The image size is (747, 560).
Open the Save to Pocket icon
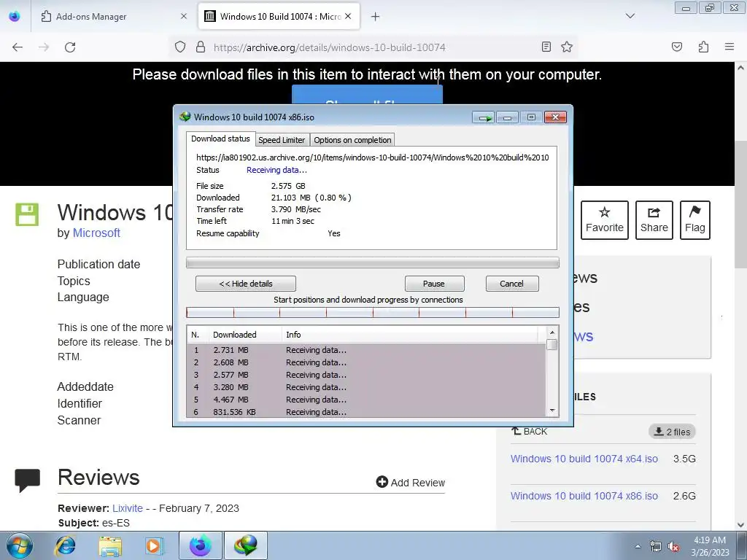(x=677, y=47)
